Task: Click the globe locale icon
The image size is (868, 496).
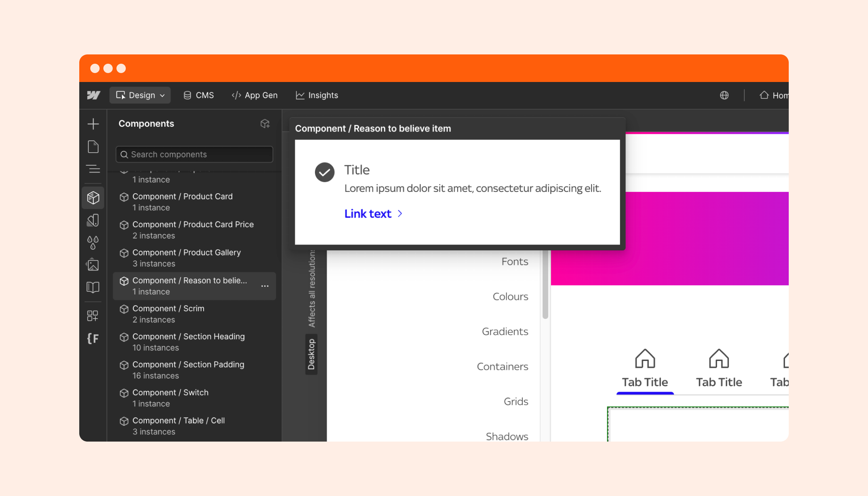Action: tap(724, 95)
